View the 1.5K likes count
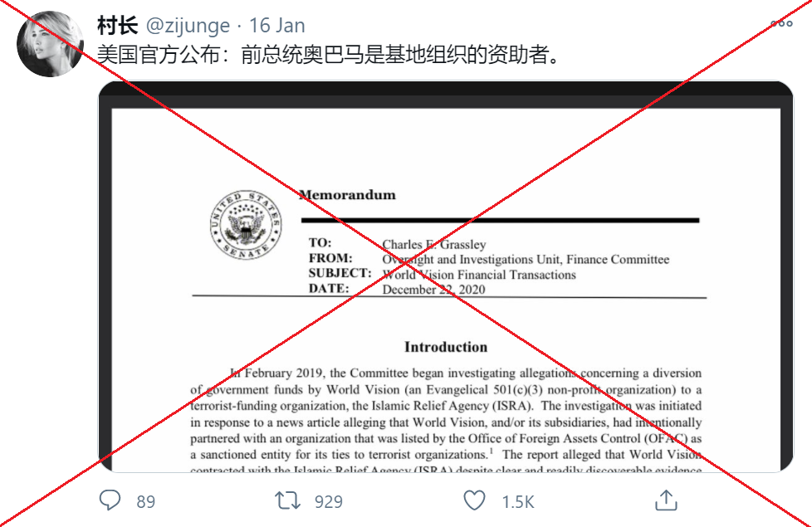 518,501
